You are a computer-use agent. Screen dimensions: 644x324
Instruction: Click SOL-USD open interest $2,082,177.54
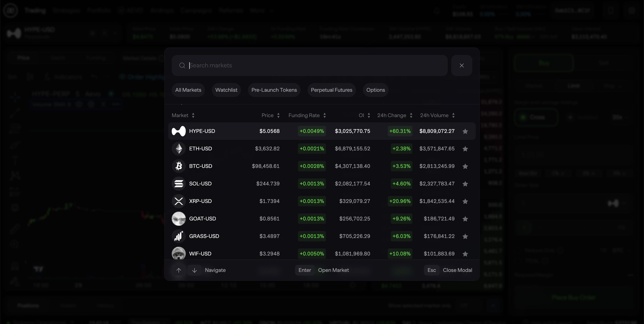coord(352,184)
